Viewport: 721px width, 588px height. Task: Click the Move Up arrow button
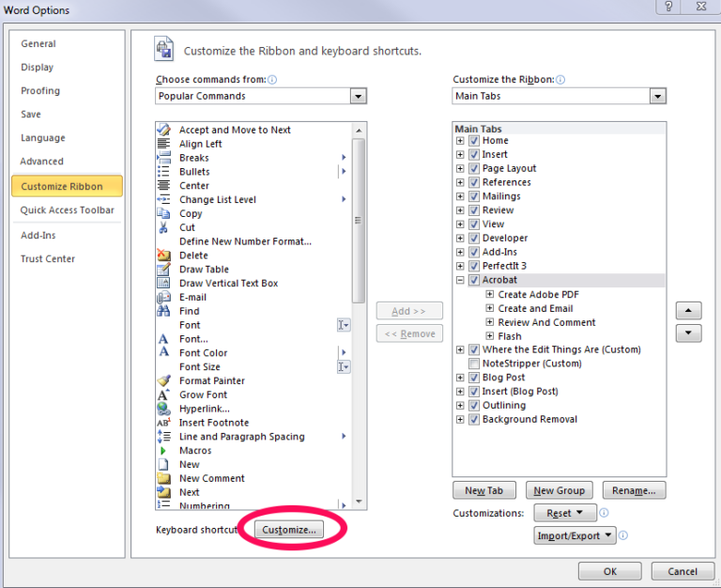point(688,311)
